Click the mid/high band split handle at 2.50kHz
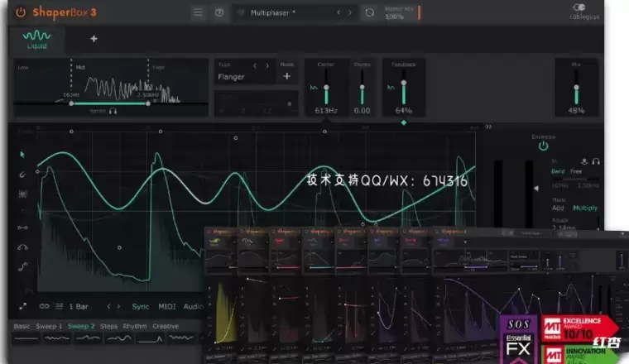Screen dimensions: 629x364 [148, 103]
